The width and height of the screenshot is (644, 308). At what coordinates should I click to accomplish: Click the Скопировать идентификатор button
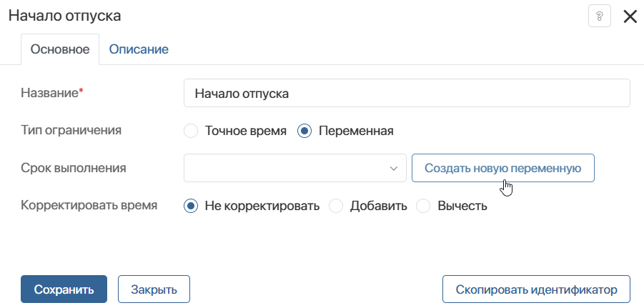pos(536,289)
